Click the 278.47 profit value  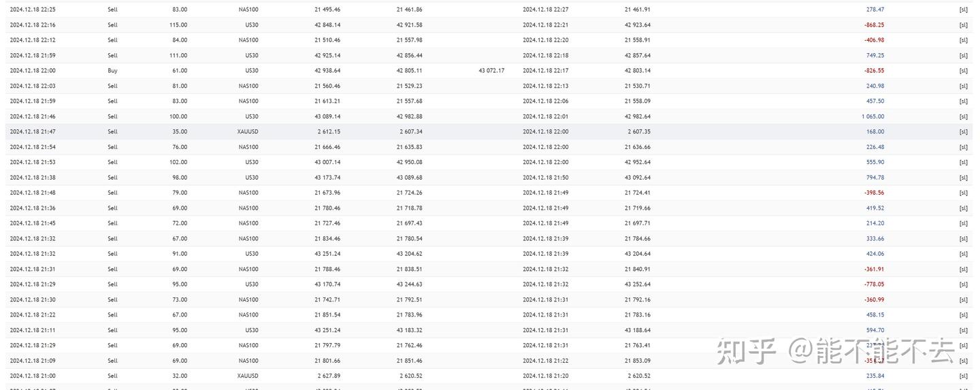(x=875, y=10)
